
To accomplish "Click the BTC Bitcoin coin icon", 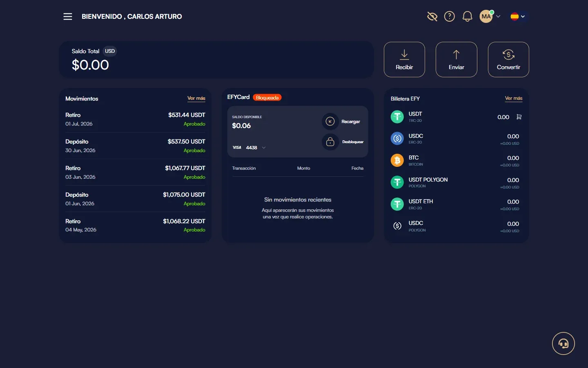I will [x=397, y=160].
